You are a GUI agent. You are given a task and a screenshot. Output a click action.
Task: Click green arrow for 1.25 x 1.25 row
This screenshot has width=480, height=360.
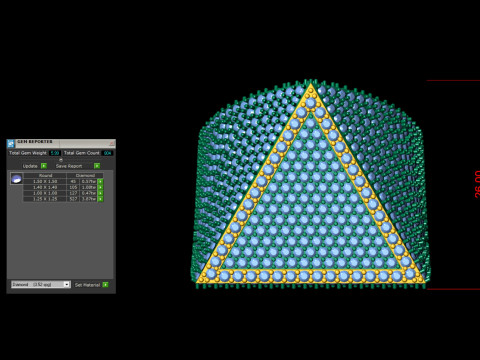[100, 199]
